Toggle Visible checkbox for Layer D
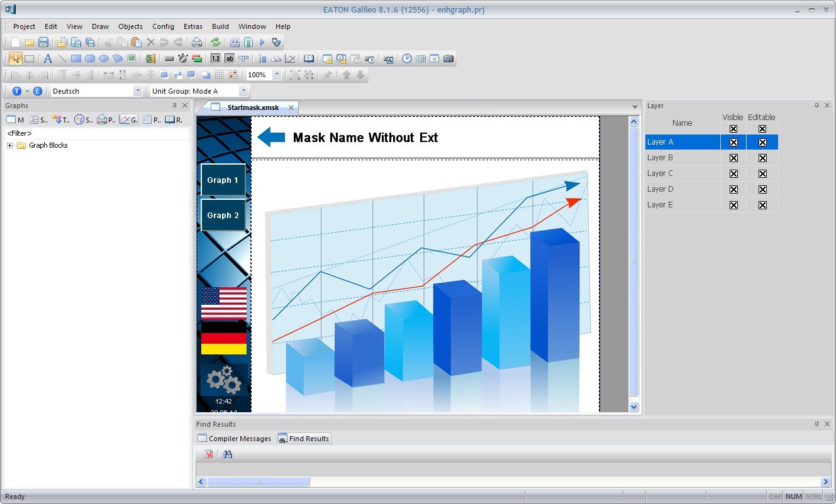The image size is (836, 504). pyautogui.click(x=733, y=189)
